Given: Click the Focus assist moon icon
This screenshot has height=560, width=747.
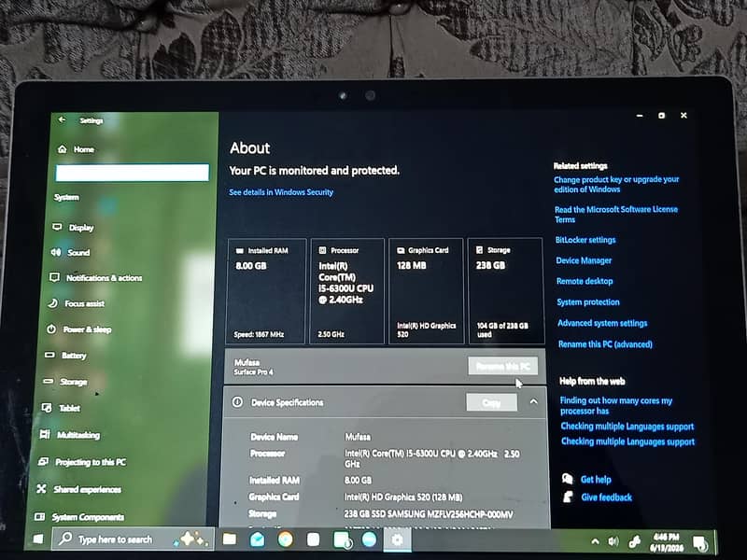Looking at the screenshot, I should [x=53, y=302].
